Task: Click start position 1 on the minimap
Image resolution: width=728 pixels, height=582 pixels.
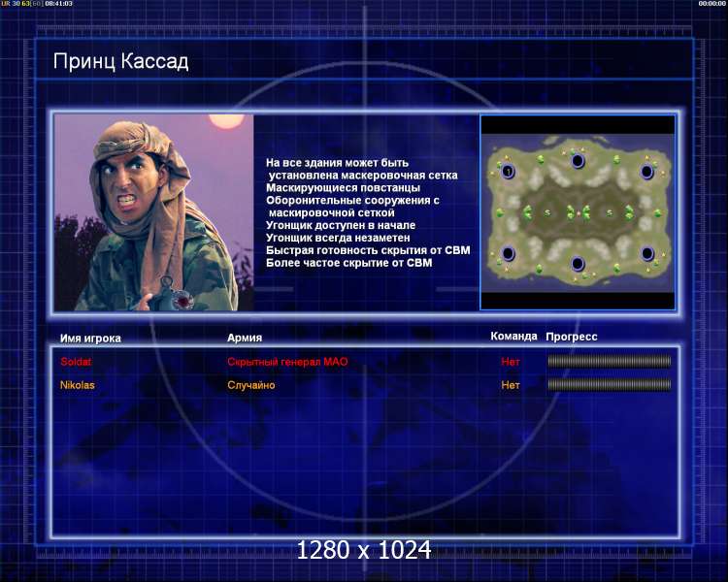Action: coord(508,172)
